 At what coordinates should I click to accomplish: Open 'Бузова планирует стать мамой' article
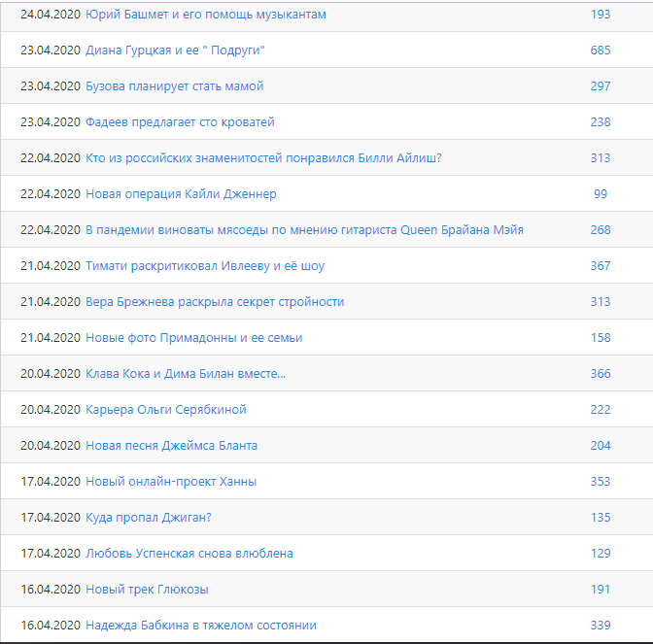tap(175, 86)
